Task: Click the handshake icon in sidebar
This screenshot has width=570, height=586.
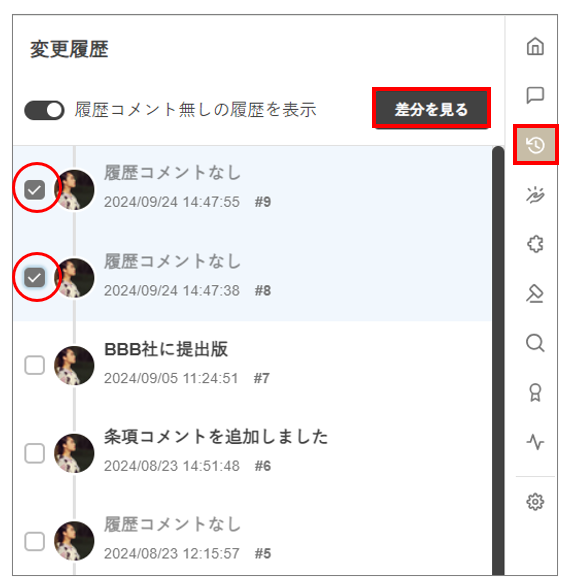Action: [x=535, y=194]
